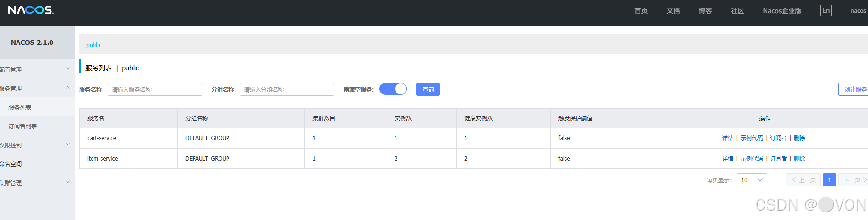
Task: Switch language with the En icon
Action: 826,10
